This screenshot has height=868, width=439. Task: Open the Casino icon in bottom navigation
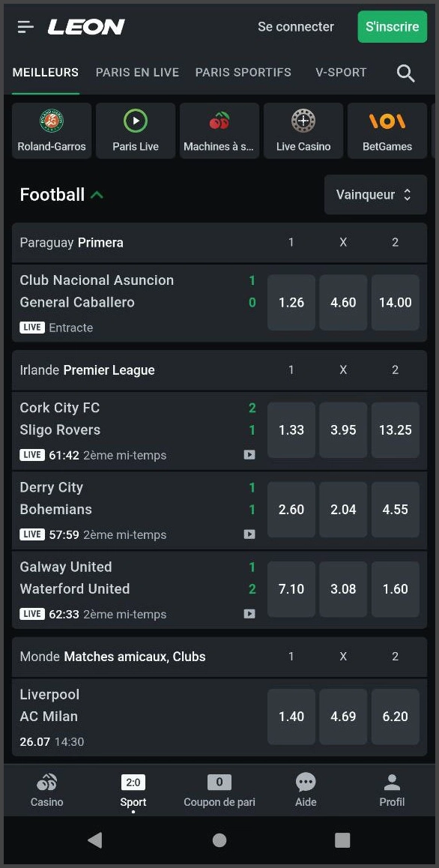(46, 782)
